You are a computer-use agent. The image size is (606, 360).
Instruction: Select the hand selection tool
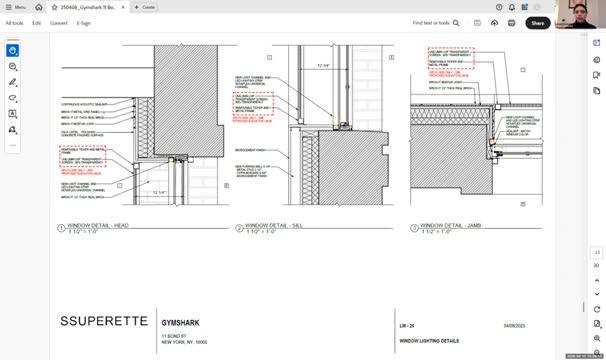12,51
